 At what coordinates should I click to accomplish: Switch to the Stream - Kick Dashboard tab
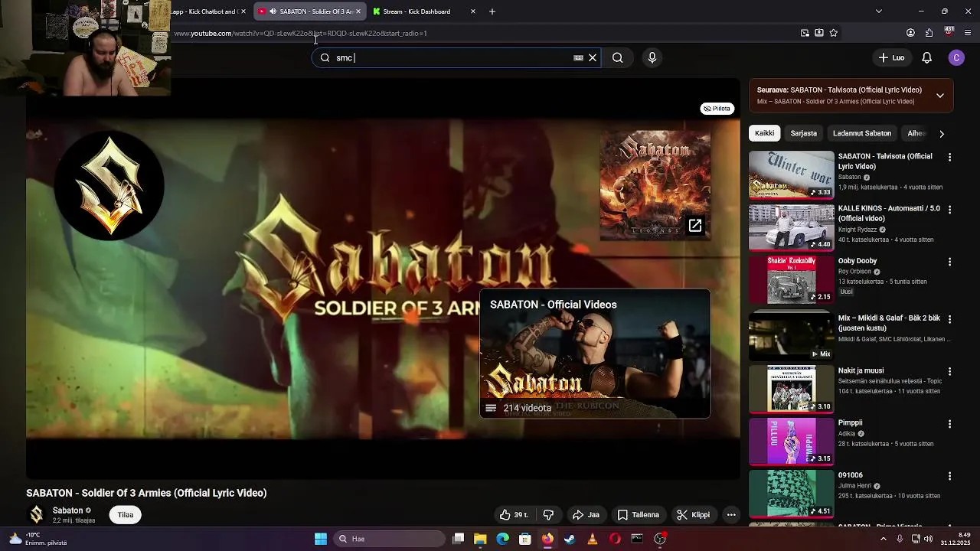(x=416, y=11)
